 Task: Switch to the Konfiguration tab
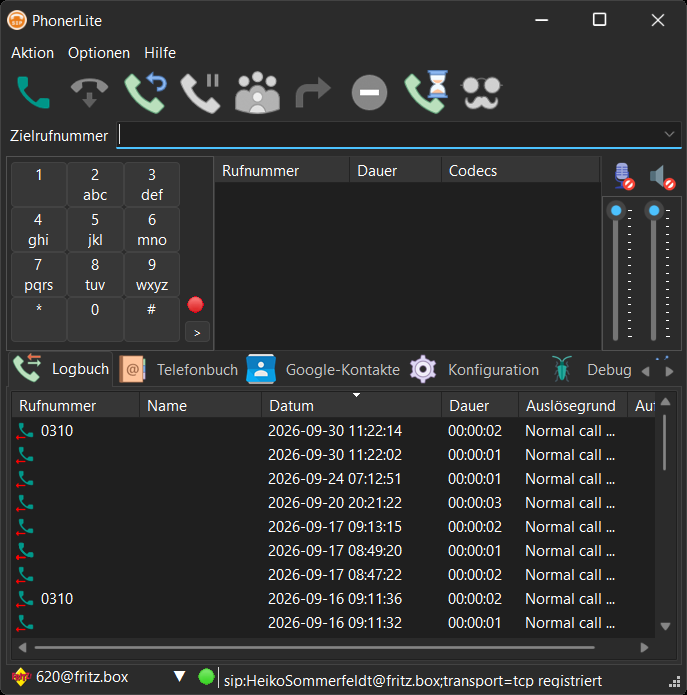tap(474, 369)
